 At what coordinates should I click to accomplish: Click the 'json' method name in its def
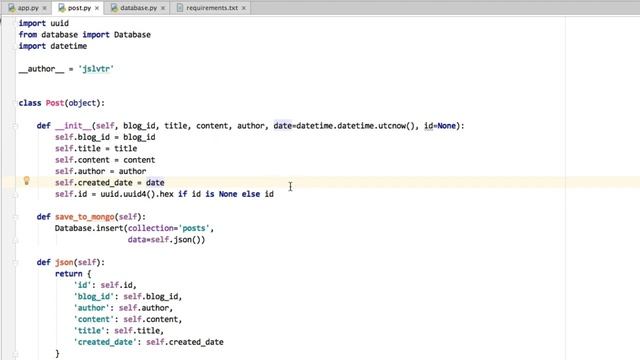point(64,262)
